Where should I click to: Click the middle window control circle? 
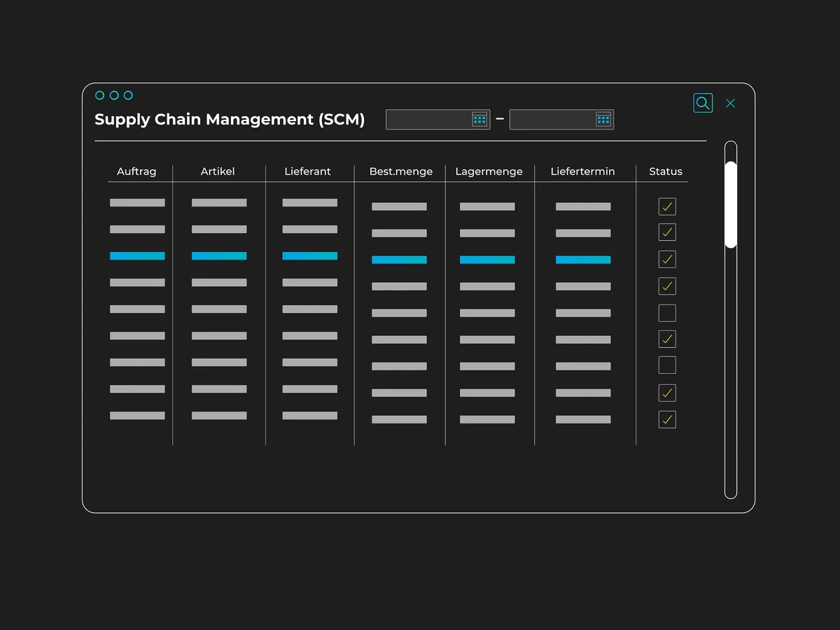coord(114,95)
